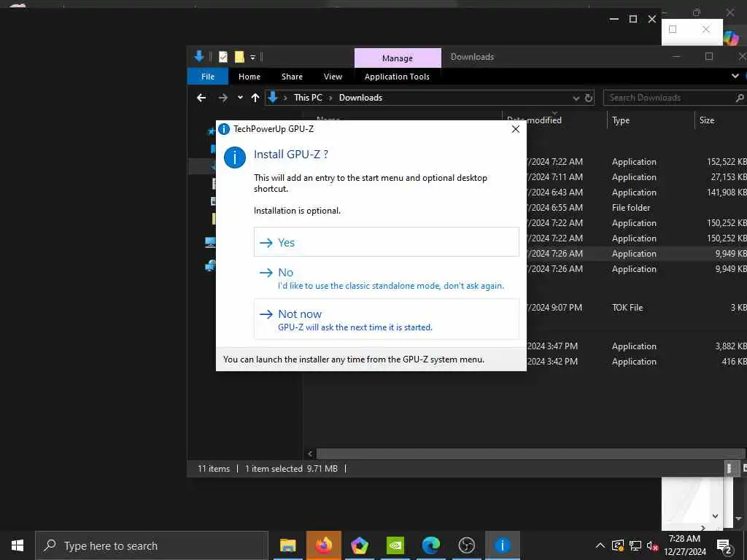The height and width of the screenshot is (560, 747).
Task: Open OBS Studio from the taskbar
Action: coord(466,545)
